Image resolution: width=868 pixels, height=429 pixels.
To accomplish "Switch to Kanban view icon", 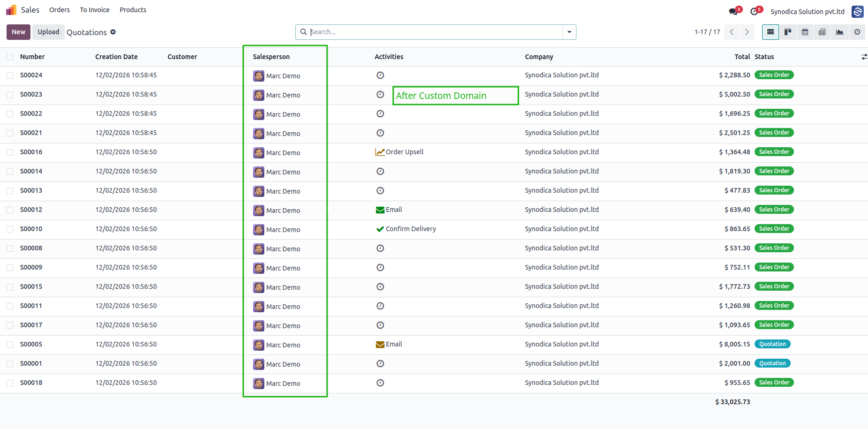I will [788, 32].
